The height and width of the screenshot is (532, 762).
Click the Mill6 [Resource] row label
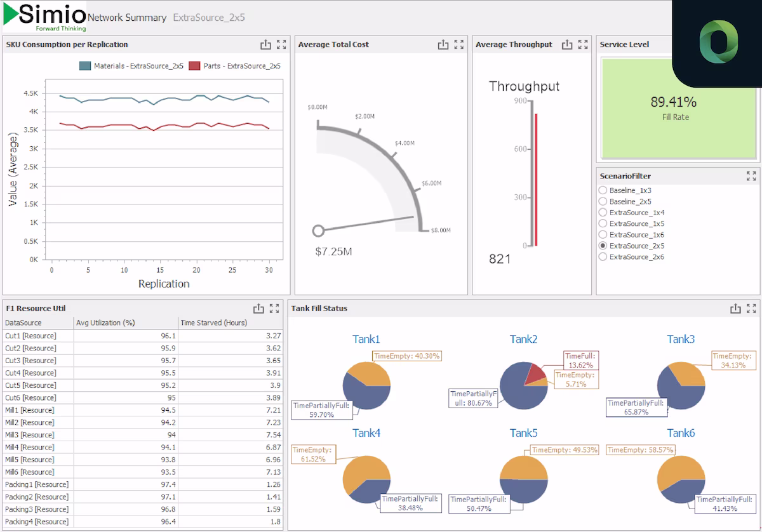pyautogui.click(x=30, y=472)
